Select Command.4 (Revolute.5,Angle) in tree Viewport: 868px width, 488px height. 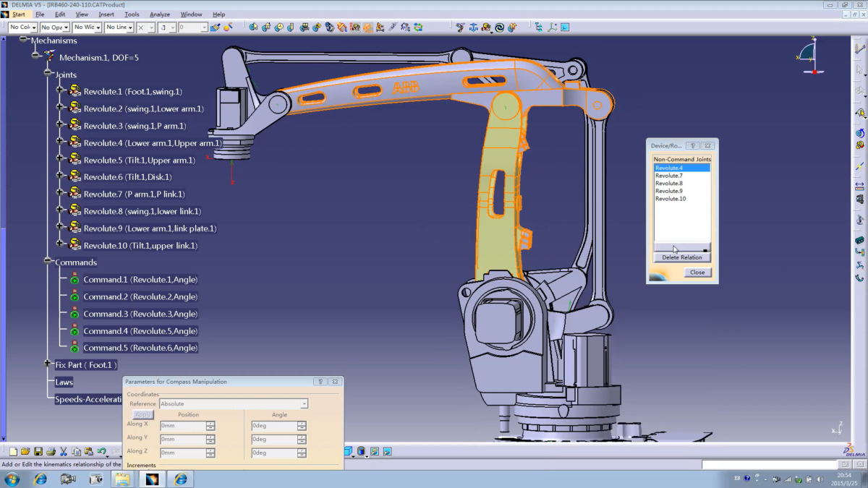(x=140, y=330)
